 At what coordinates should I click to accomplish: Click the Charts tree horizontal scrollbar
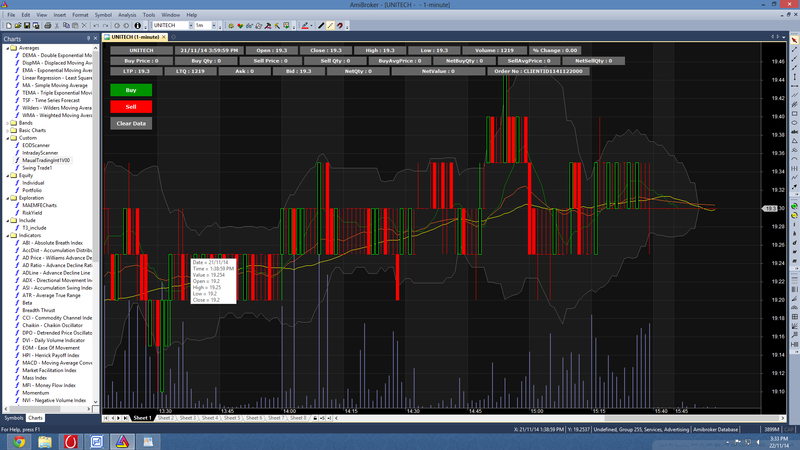coord(47,409)
